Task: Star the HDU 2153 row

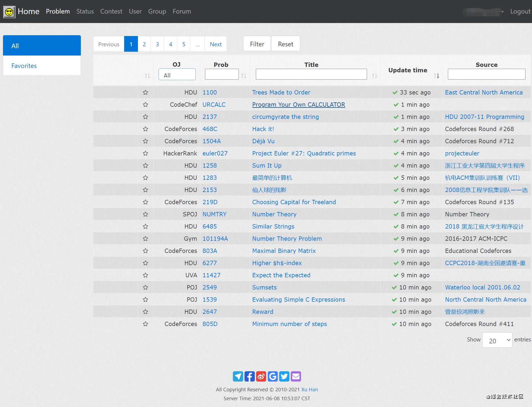Action: click(x=146, y=190)
